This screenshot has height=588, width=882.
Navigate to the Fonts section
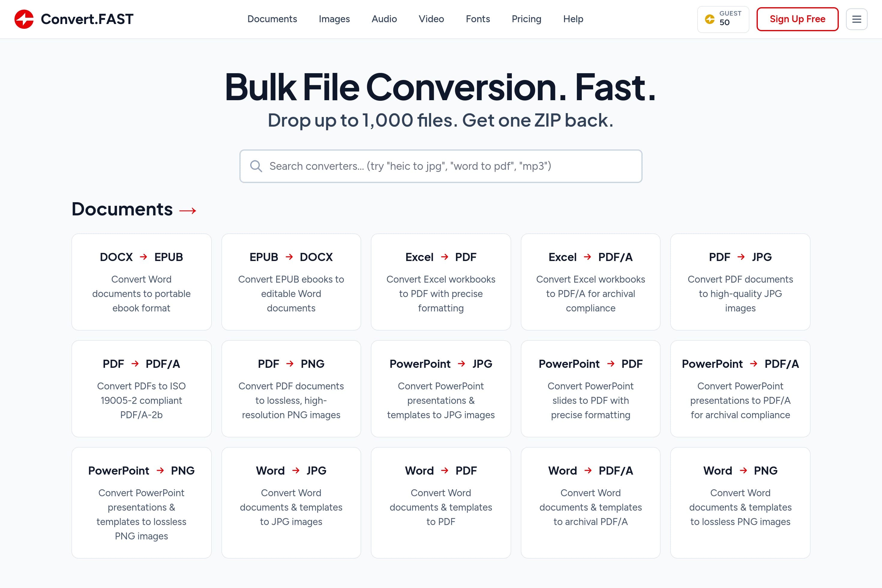[x=477, y=19]
